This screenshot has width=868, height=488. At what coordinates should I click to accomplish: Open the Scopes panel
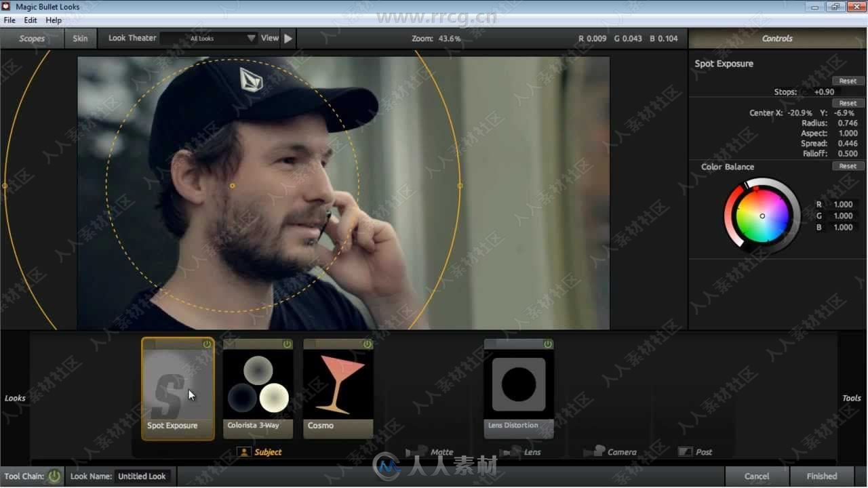pyautogui.click(x=32, y=39)
